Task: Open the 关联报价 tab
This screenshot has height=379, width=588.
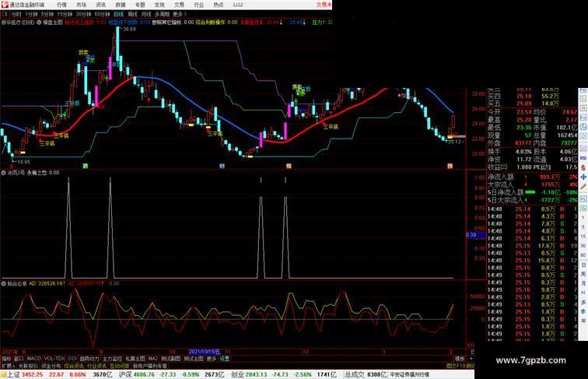Action: [x=28, y=366]
